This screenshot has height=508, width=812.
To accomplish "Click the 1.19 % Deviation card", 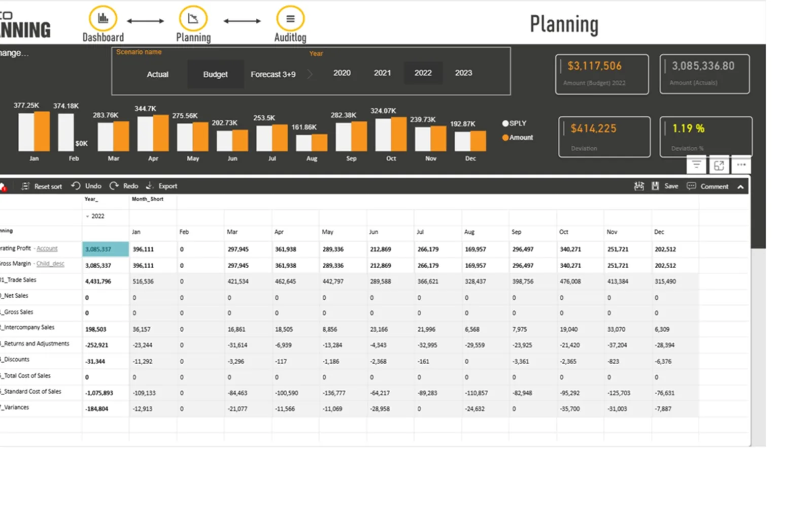I will coord(706,137).
